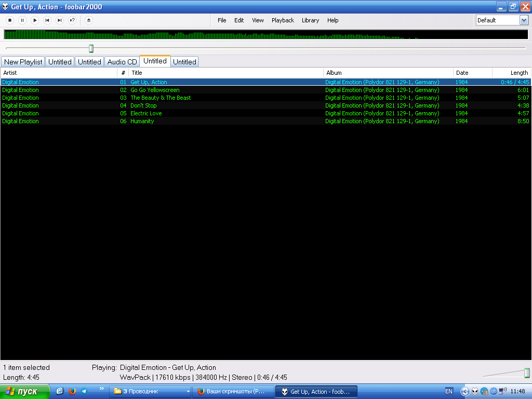Select the Untitled tab just before Audio CD

click(x=89, y=62)
